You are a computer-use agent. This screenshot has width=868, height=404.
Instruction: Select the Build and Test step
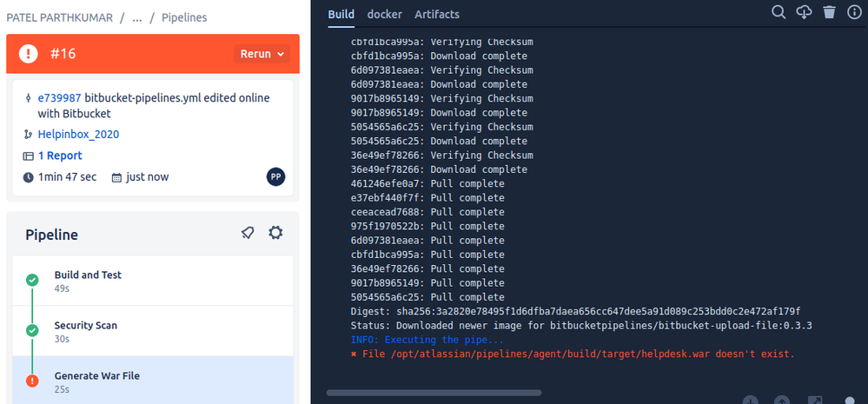pos(153,281)
